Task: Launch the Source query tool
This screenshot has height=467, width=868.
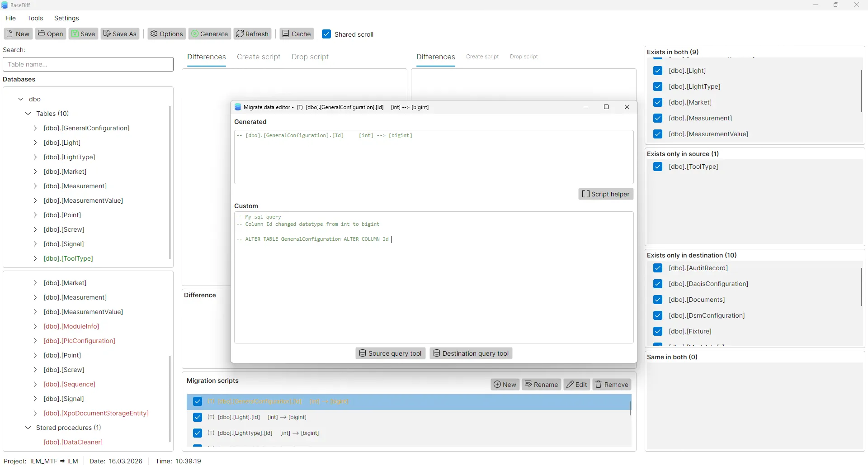Action: coord(390,353)
